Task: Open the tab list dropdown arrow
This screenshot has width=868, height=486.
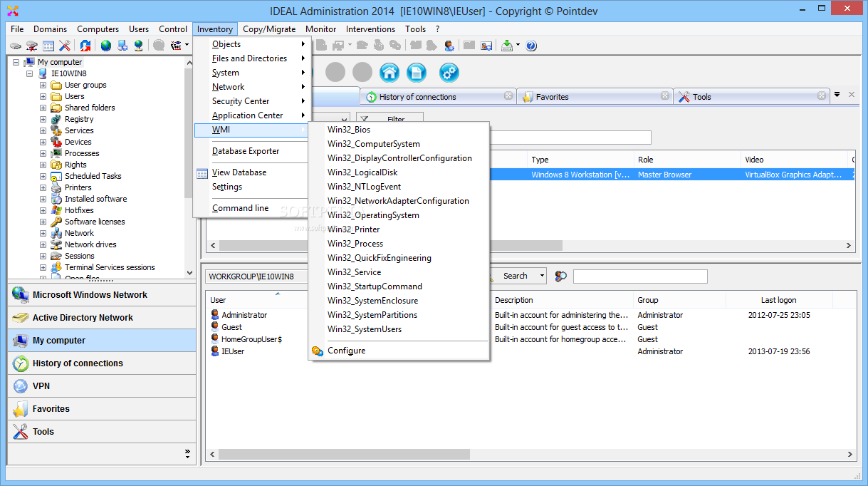Action: pyautogui.click(x=837, y=95)
